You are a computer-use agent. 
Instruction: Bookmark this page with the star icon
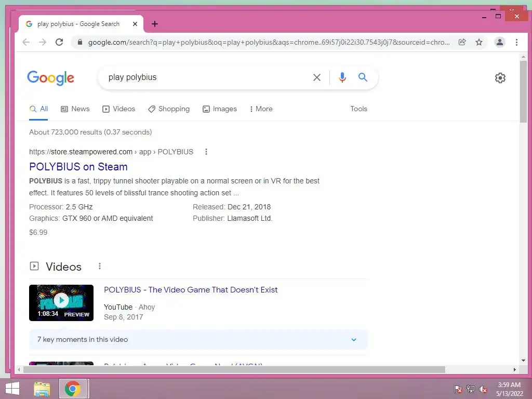(478, 42)
